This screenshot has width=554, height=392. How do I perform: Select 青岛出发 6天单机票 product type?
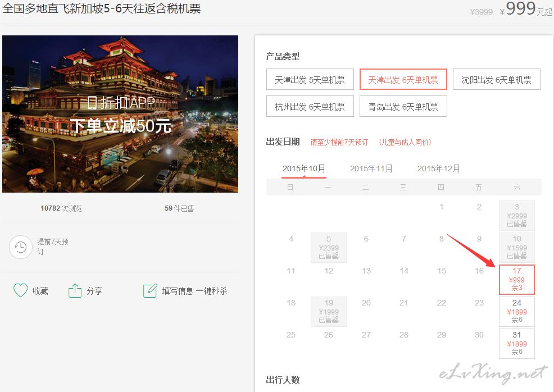click(403, 106)
